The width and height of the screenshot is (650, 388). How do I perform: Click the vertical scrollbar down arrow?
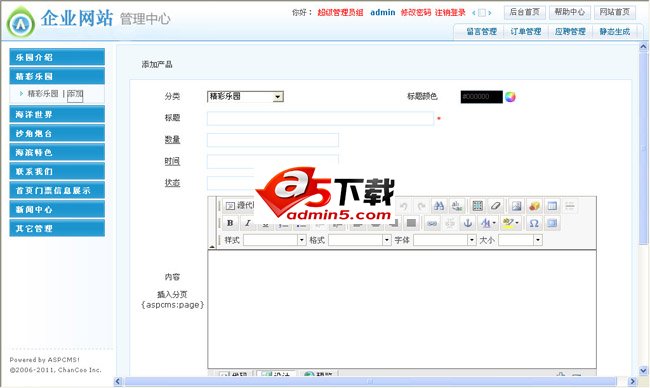coord(643,371)
